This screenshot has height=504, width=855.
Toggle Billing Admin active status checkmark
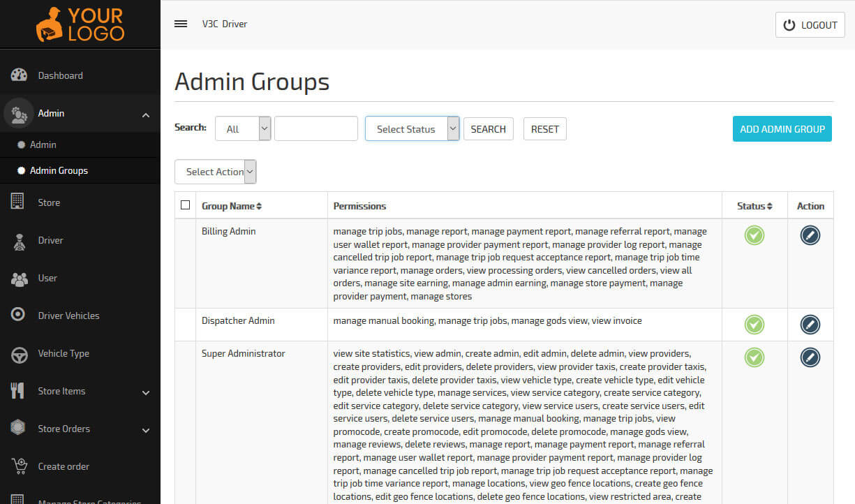click(x=754, y=235)
